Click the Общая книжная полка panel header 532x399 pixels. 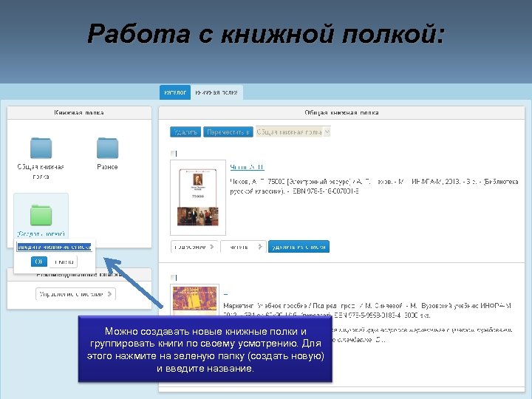(341, 112)
